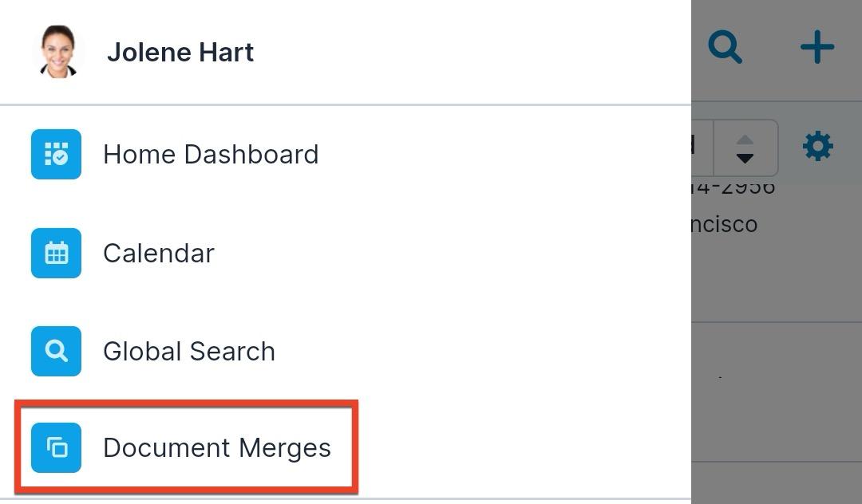The width and height of the screenshot is (862, 504).
Task: Select the Calendar icon in the menu
Action: 56,253
